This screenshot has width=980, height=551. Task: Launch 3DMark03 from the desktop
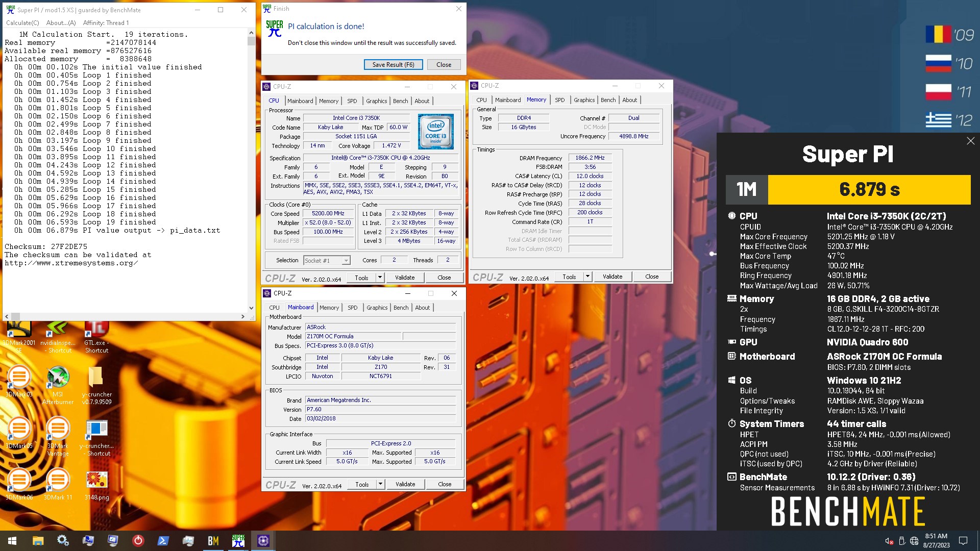point(19,382)
